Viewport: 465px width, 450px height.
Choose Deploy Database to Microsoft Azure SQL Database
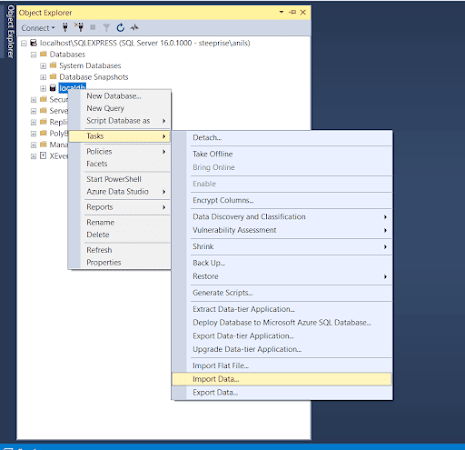[x=282, y=322]
